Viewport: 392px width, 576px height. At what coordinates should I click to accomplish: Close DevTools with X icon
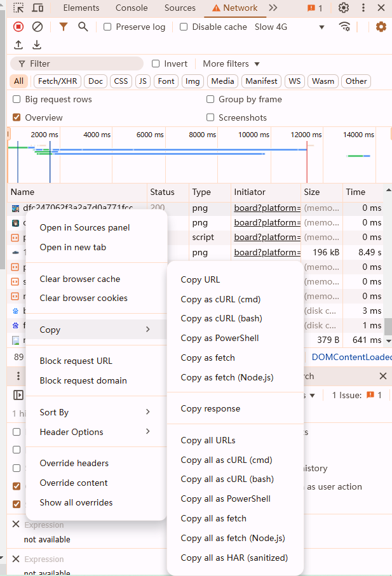tap(381, 8)
